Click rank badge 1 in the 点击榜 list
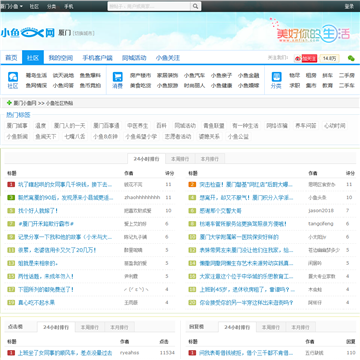The height and width of the screenshot is (360, 360). [11, 353]
